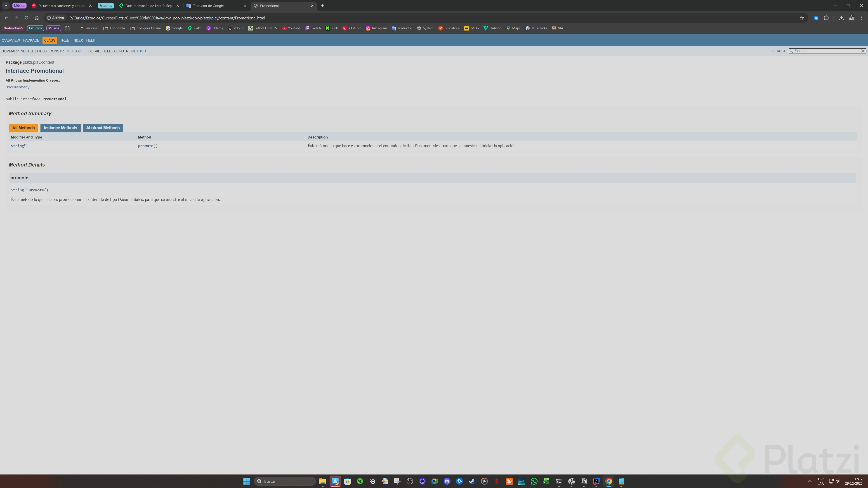Open the TREE navigation item
868x488 pixels.
[x=64, y=40]
